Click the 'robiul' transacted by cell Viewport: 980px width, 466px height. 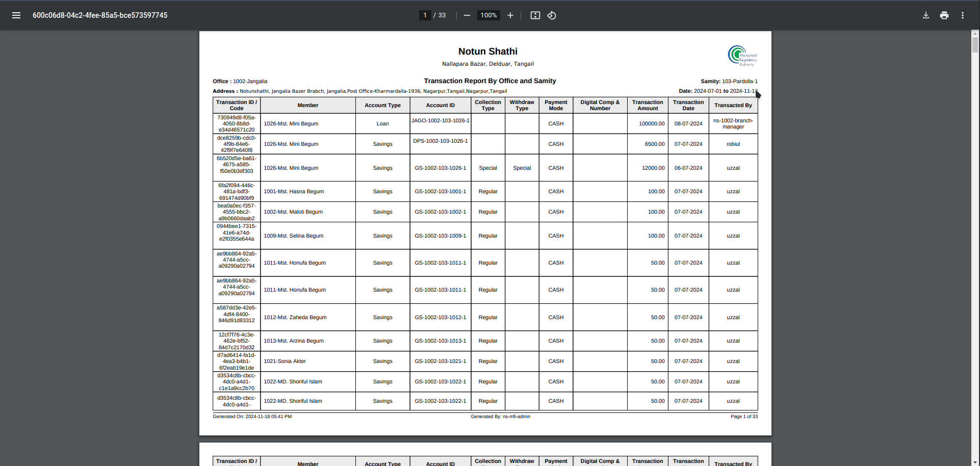click(733, 144)
